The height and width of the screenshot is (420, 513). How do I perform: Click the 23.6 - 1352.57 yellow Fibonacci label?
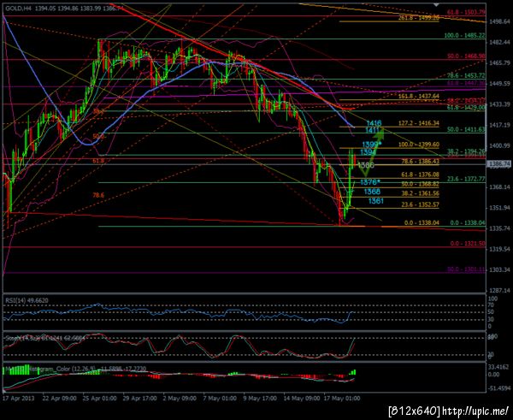pyautogui.click(x=420, y=204)
